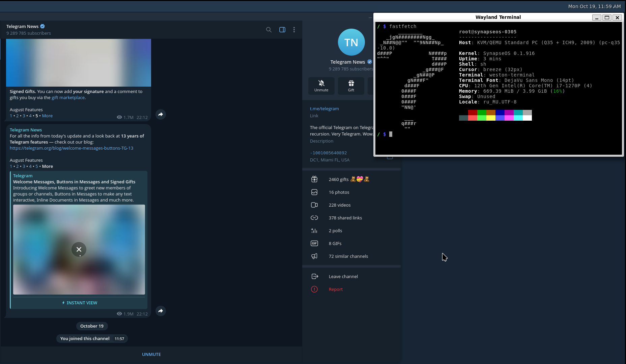Click the Leave channel option
Viewport: 626px width, 364px height.
tap(351, 276)
